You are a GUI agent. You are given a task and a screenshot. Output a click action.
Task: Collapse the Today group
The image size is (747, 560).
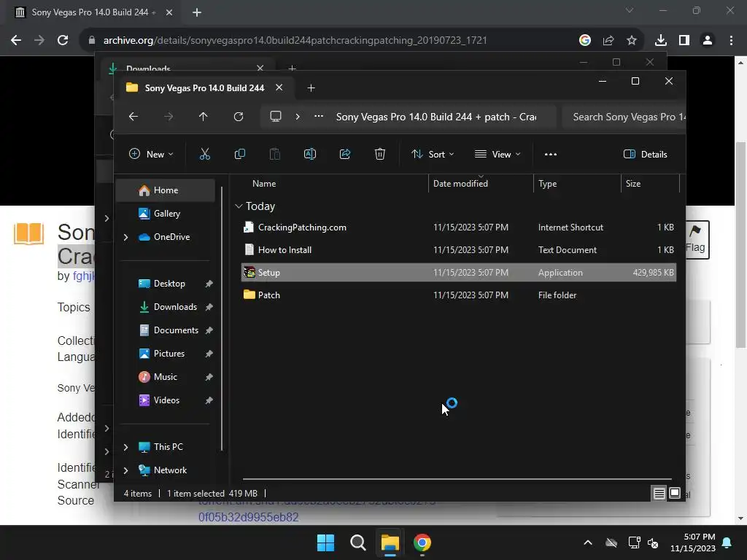coord(239,206)
